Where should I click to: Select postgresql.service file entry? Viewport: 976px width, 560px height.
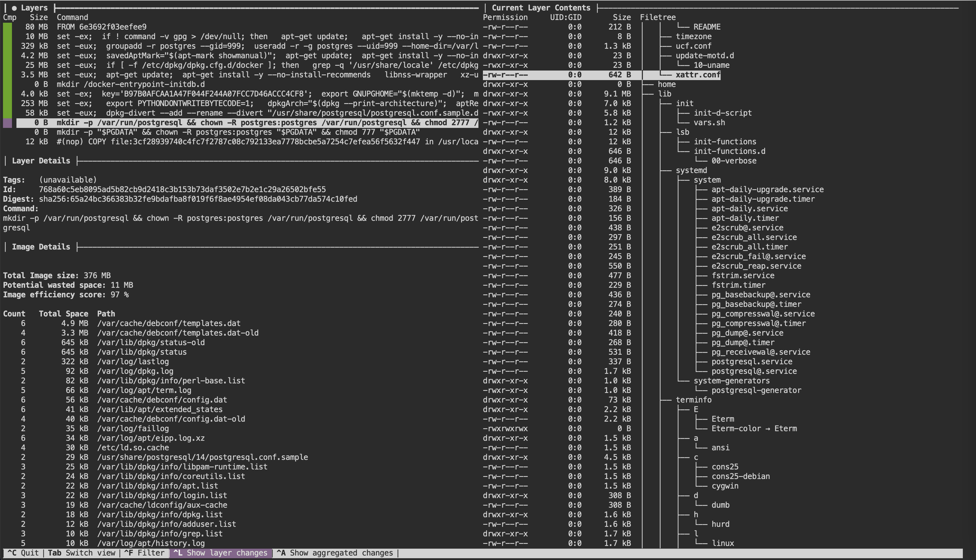[x=752, y=362]
